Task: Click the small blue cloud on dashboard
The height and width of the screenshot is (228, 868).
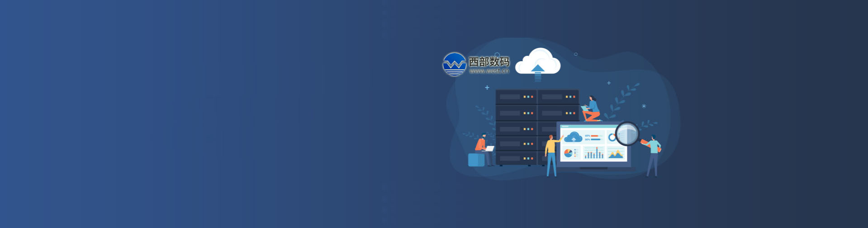Action: [x=573, y=136]
